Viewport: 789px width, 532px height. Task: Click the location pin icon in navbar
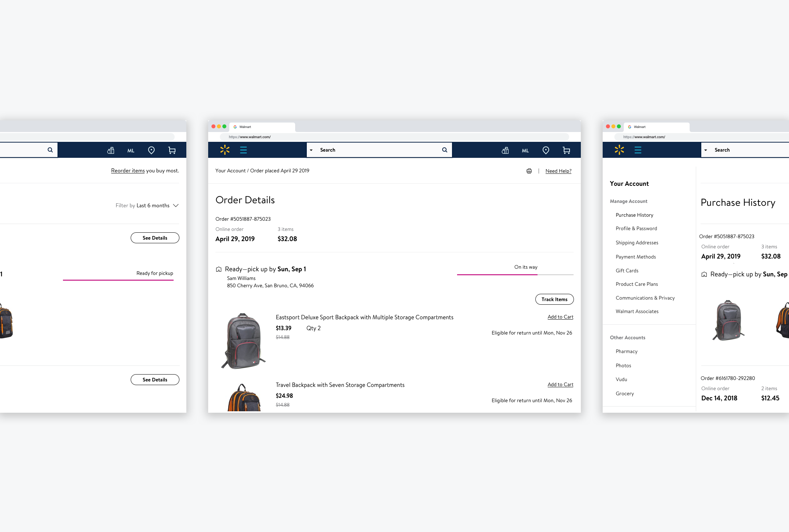[x=544, y=150]
